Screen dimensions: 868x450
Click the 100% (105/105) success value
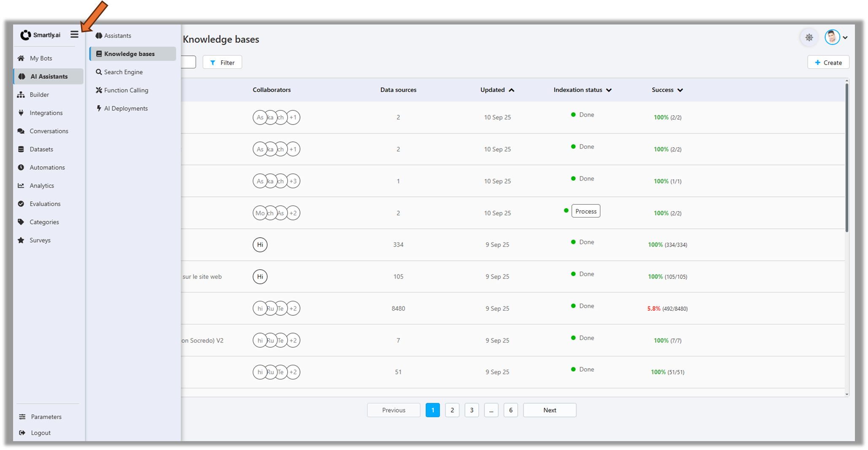(667, 277)
